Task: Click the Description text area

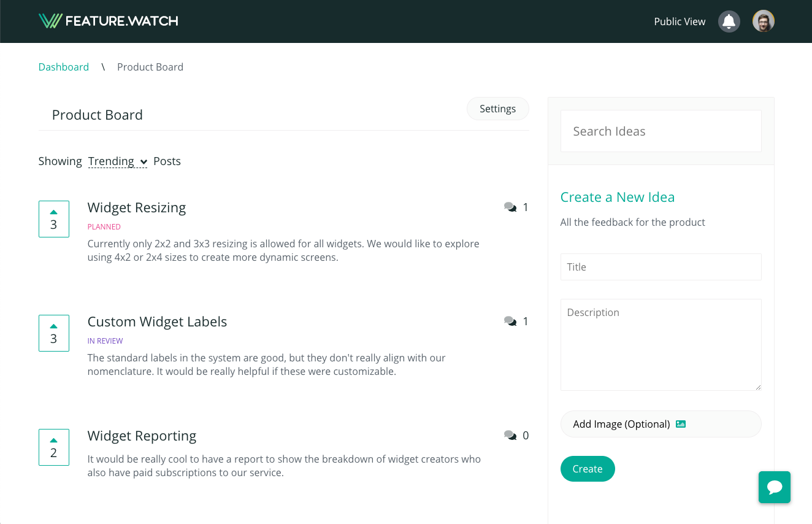Action: [661, 344]
